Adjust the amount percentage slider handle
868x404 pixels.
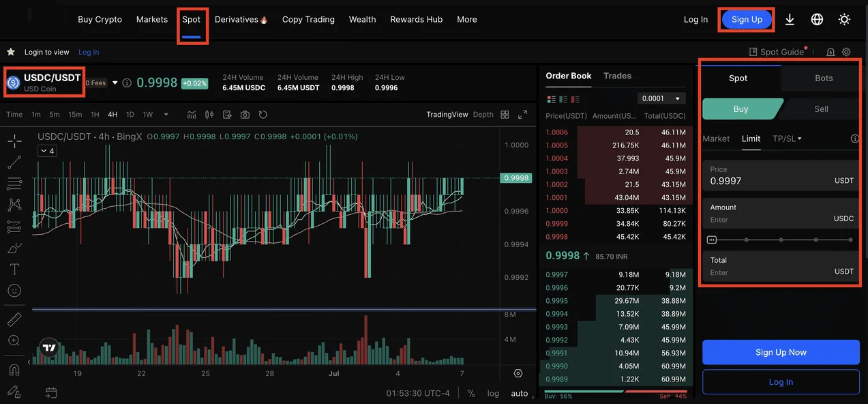(x=712, y=240)
